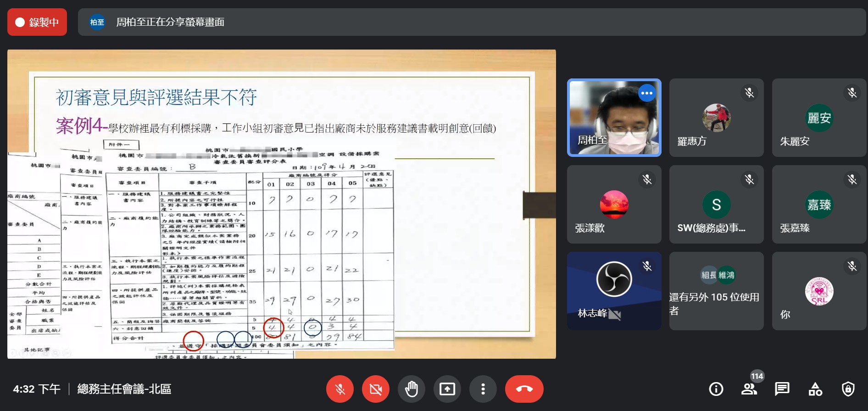Open options on 周柏至 video tile
The image size is (868, 411).
[x=646, y=93]
